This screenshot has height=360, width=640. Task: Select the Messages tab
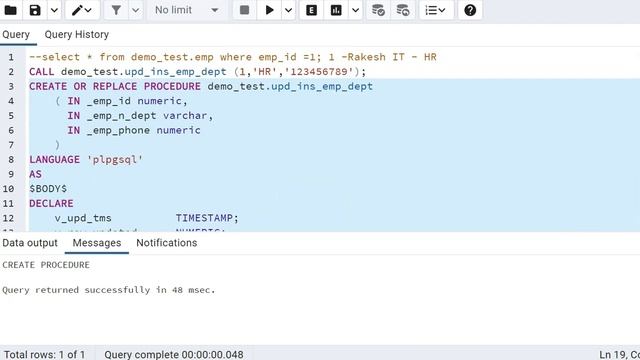click(97, 243)
